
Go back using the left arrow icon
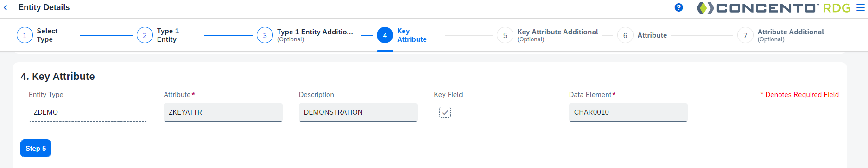[x=6, y=8]
